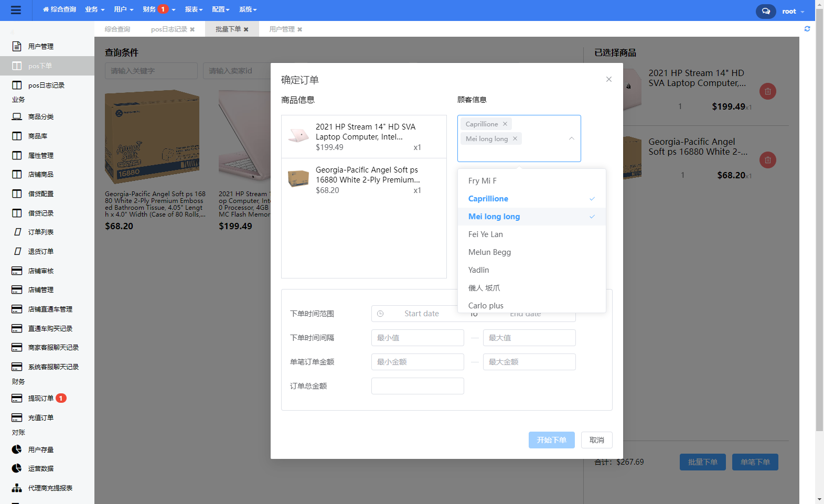Open 系统客服聊天记录 in the sidebar
This screenshot has height=504, width=824.
click(x=47, y=367)
